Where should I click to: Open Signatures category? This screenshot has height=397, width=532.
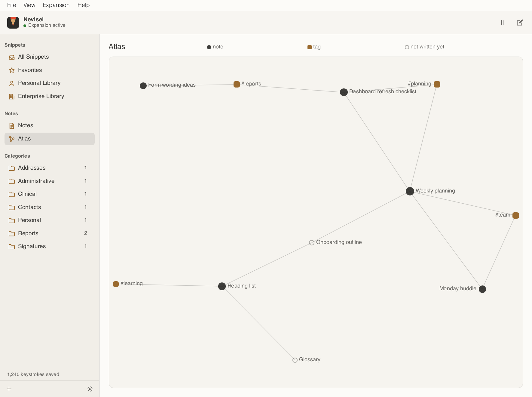coord(50,246)
